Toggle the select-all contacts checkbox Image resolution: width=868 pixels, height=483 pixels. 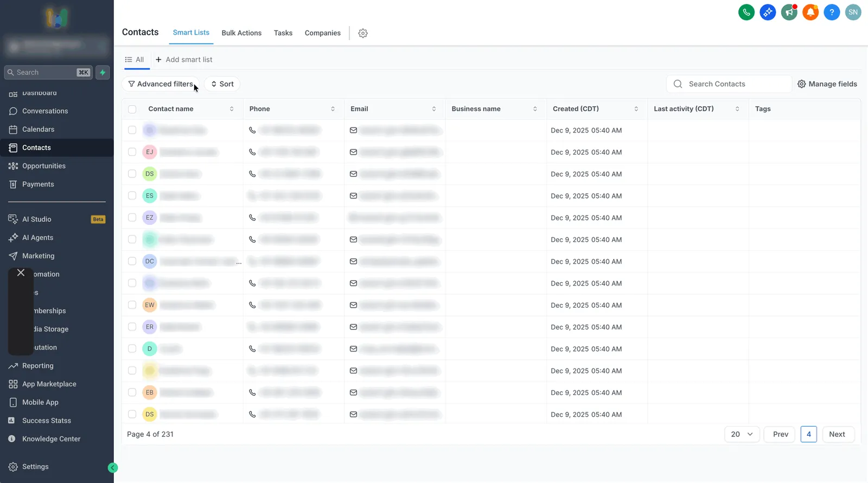[132, 109]
